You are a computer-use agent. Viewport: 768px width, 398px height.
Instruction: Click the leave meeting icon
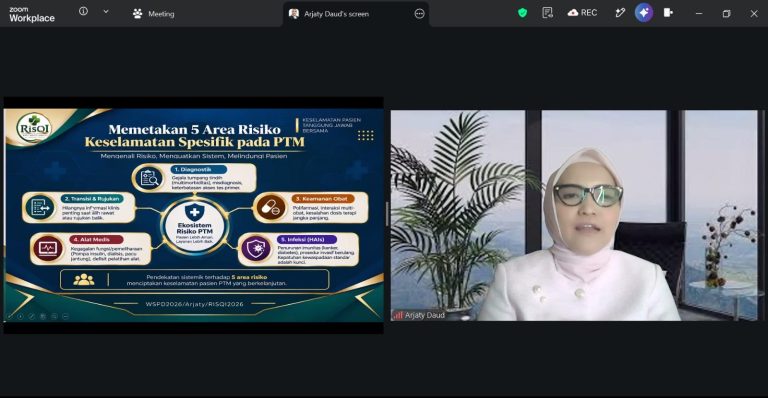pos(668,13)
